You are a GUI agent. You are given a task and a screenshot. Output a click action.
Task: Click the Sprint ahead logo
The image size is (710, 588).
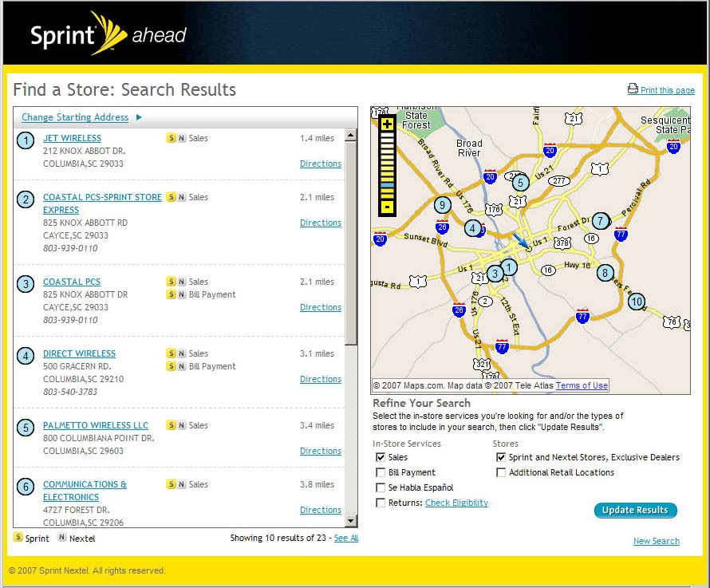[108, 34]
